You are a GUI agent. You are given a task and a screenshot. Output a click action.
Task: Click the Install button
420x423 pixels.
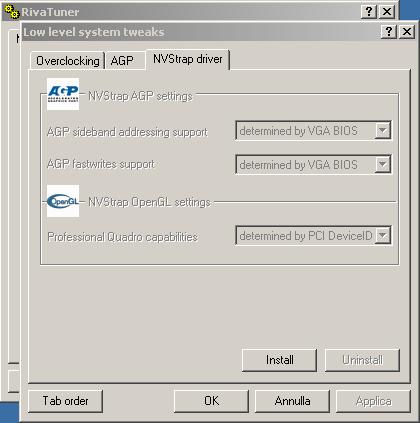click(x=279, y=360)
